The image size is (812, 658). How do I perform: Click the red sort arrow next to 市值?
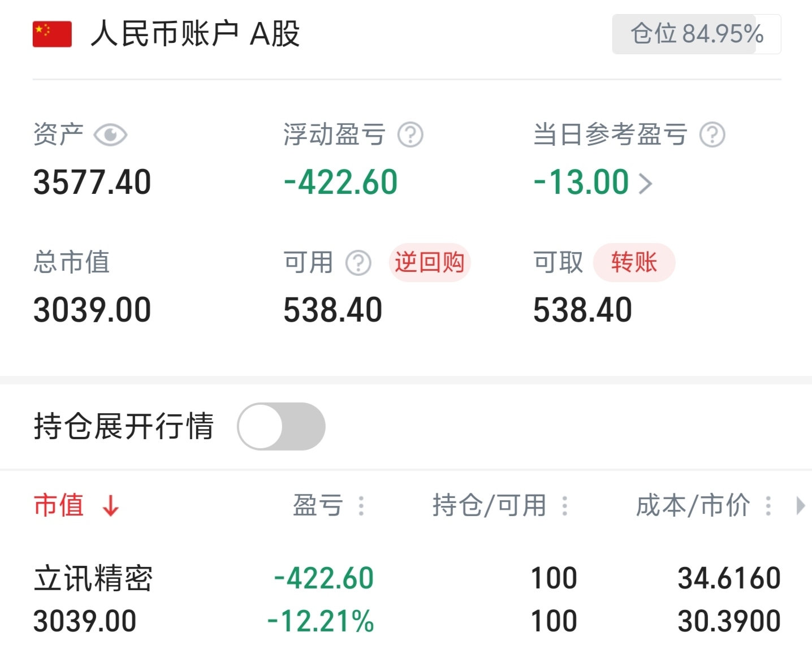coord(111,505)
